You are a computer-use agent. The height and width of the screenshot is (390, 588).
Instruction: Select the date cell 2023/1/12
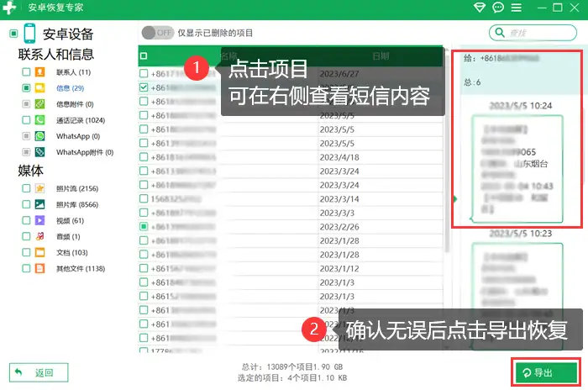339,268
